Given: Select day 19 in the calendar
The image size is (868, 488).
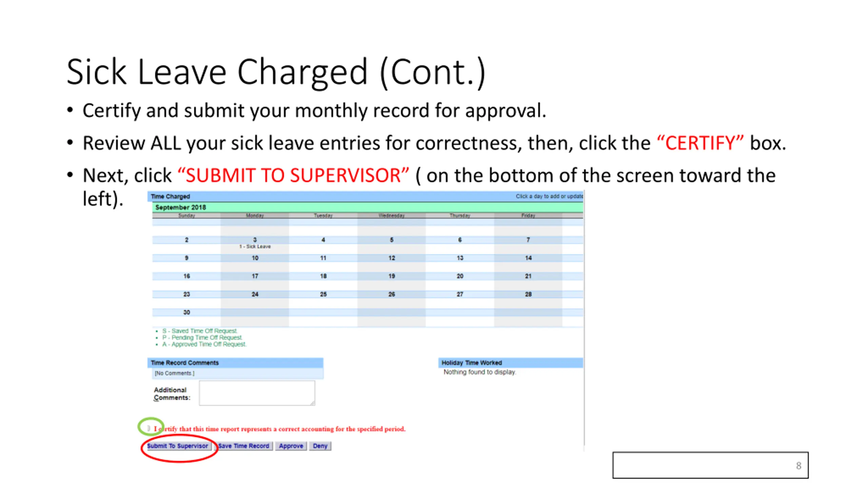Looking at the screenshot, I should click(392, 276).
